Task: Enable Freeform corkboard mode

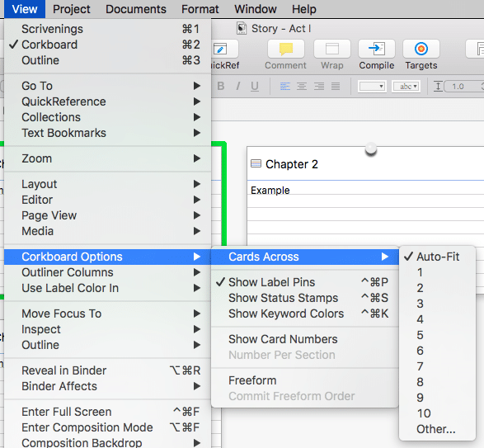Action: click(305, 380)
